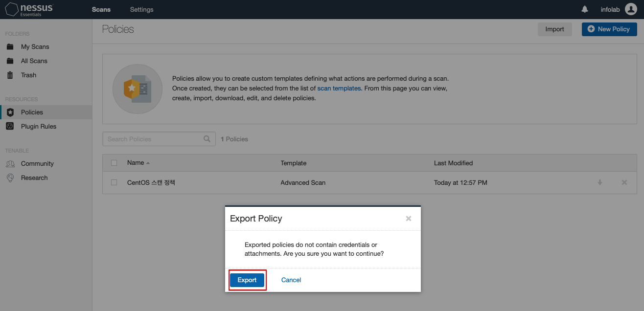Confirm with the Export button
The height and width of the screenshot is (311, 644).
(x=247, y=280)
